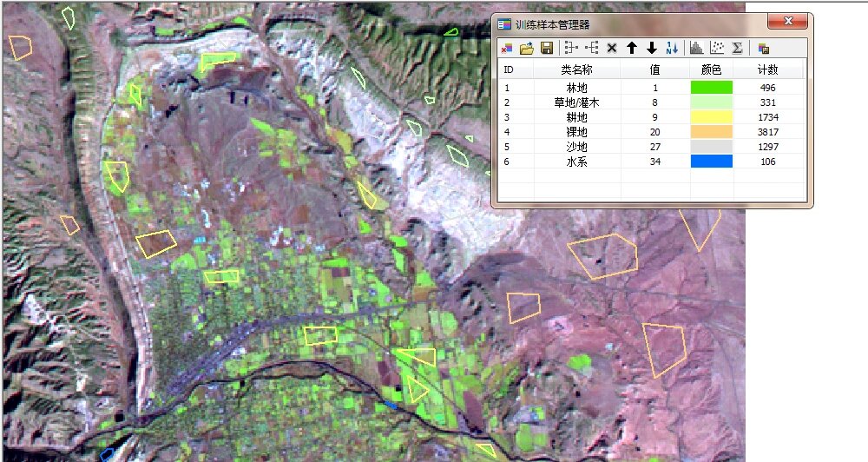Click ID cell 5 in the 沙地 row
Viewport: 868px width, 462px height.
(x=507, y=147)
